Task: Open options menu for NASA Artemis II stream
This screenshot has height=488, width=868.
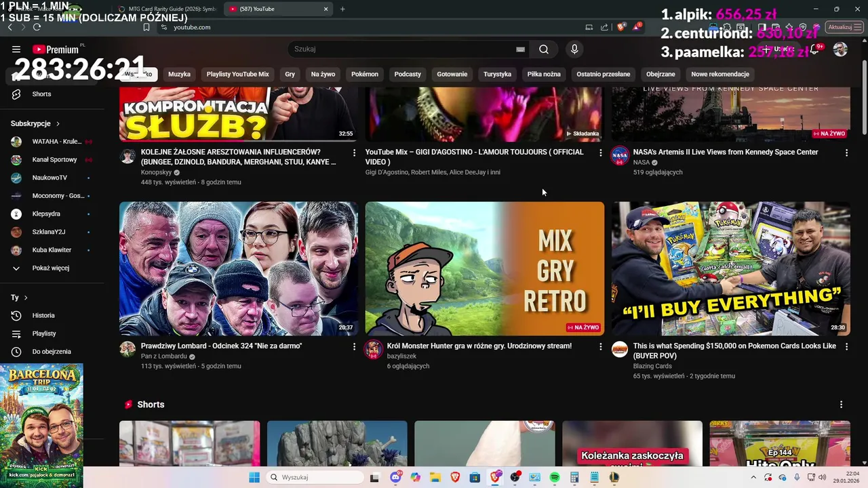Action: [846, 153]
